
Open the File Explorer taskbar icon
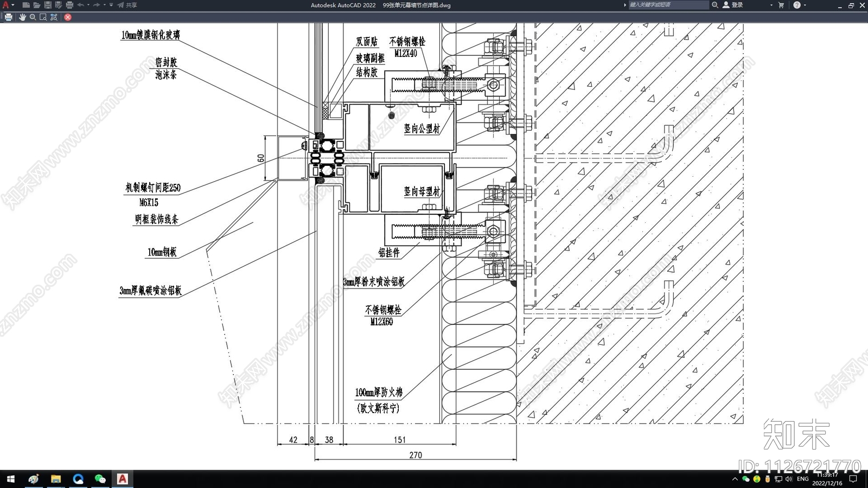(56, 479)
